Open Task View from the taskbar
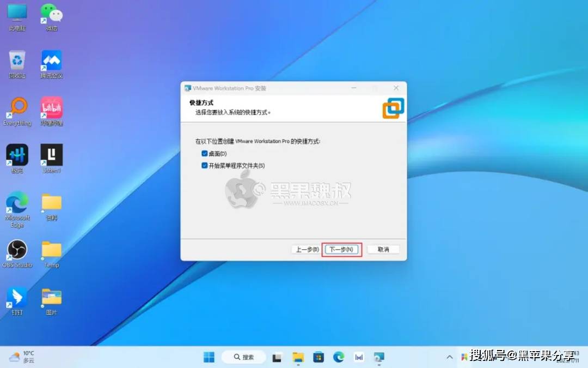This screenshot has width=588, height=368. coord(277,357)
